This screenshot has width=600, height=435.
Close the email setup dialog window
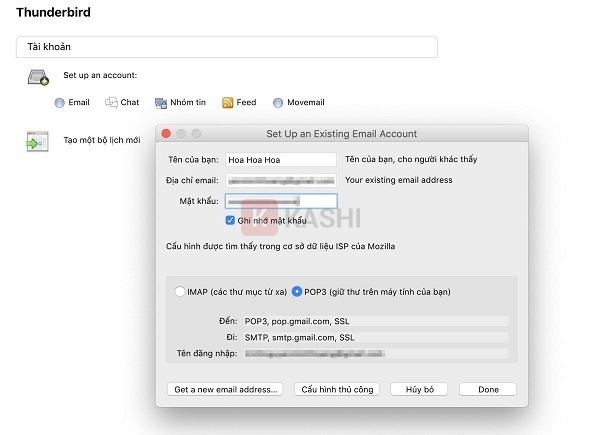(167, 134)
